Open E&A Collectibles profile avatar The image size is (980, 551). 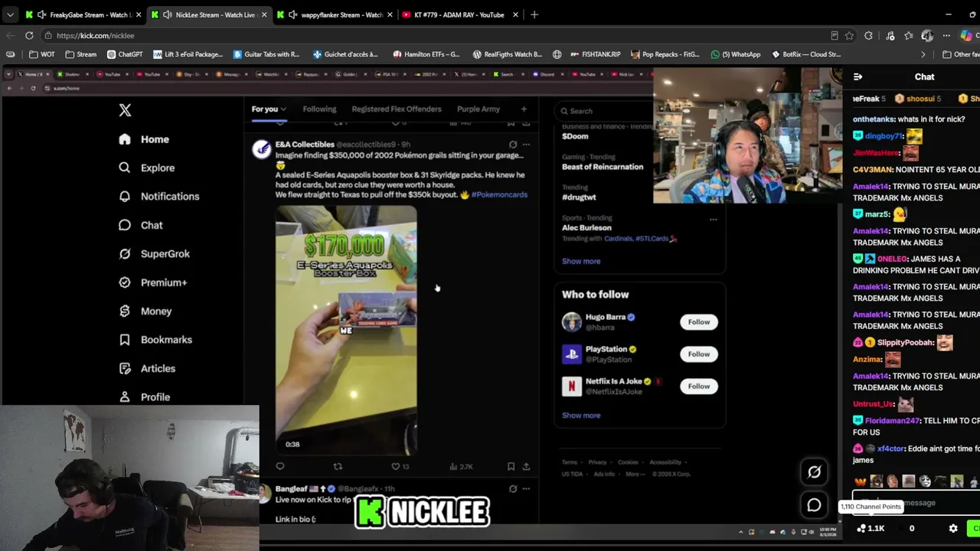(x=262, y=149)
